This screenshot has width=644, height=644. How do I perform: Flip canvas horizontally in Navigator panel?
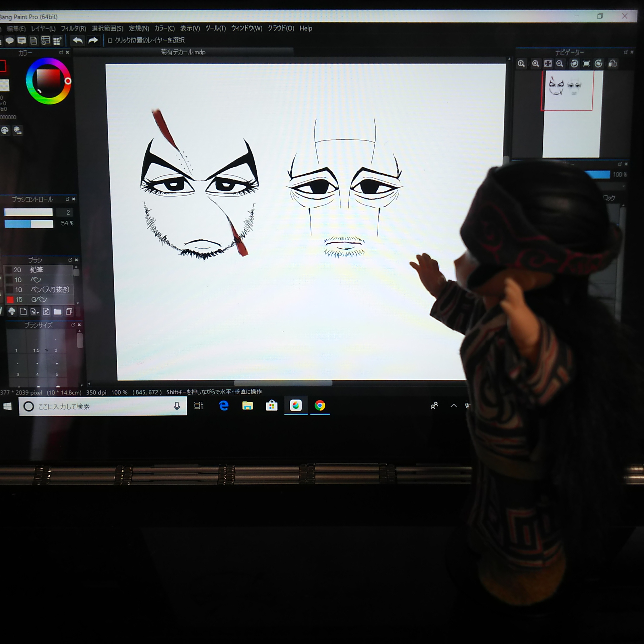coord(612,64)
